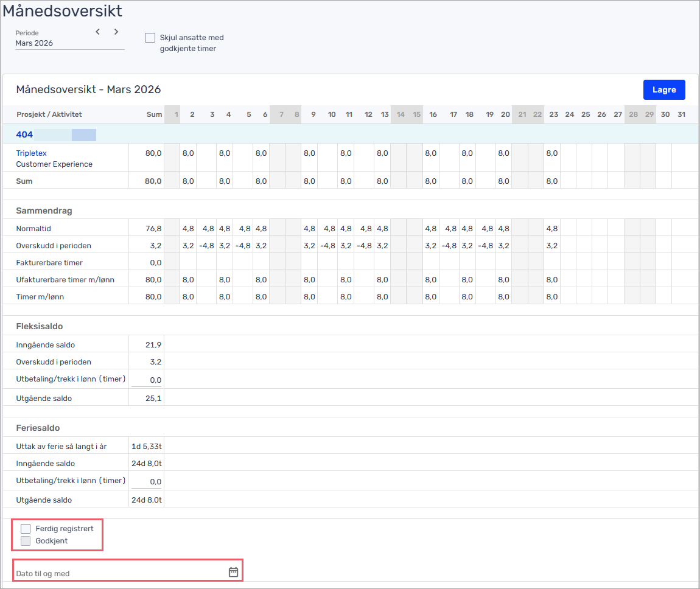
Task: Check the Ferdig registrert checkbox
Action: pyautogui.click(x=26, y=529)
